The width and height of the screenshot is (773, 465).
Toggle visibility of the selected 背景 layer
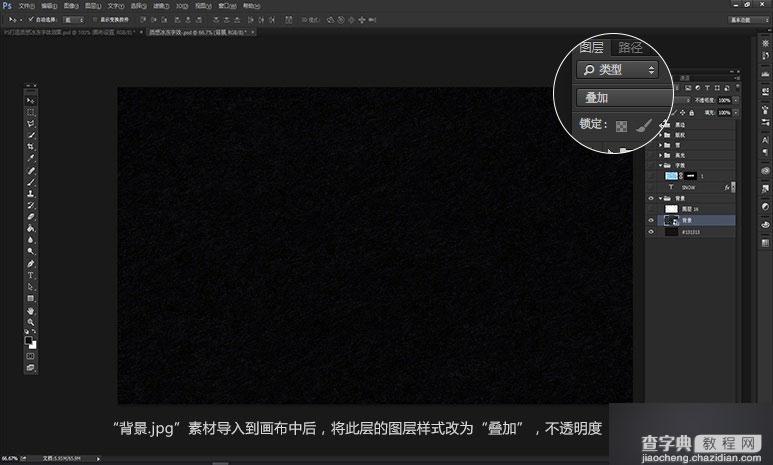(651, 219)
